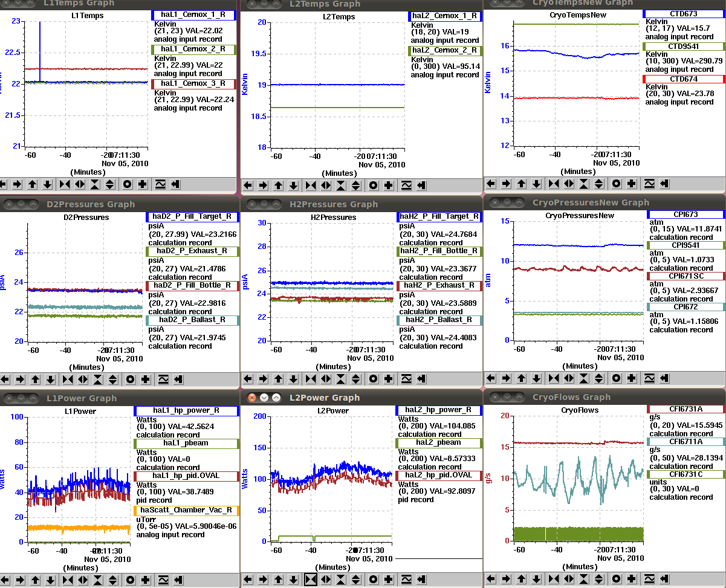Pan left in L1Power graph toolbar
This screenshot has width=726, height=588.
tap(4, 580)
